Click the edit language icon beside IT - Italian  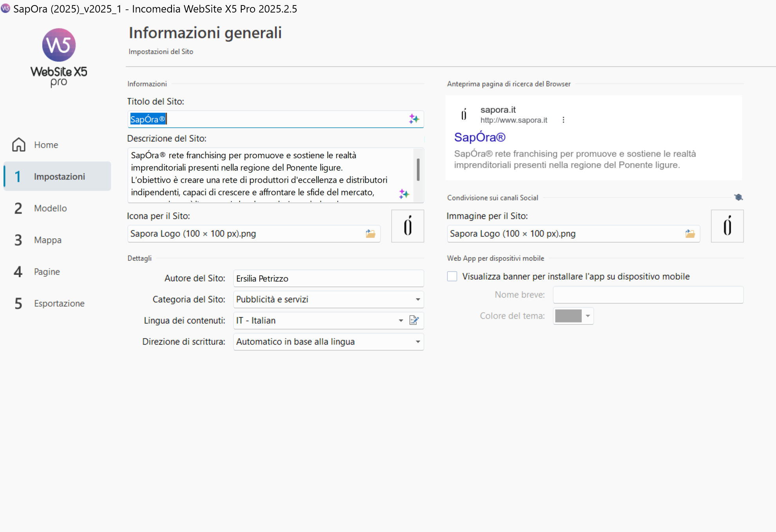click(414, 320)
